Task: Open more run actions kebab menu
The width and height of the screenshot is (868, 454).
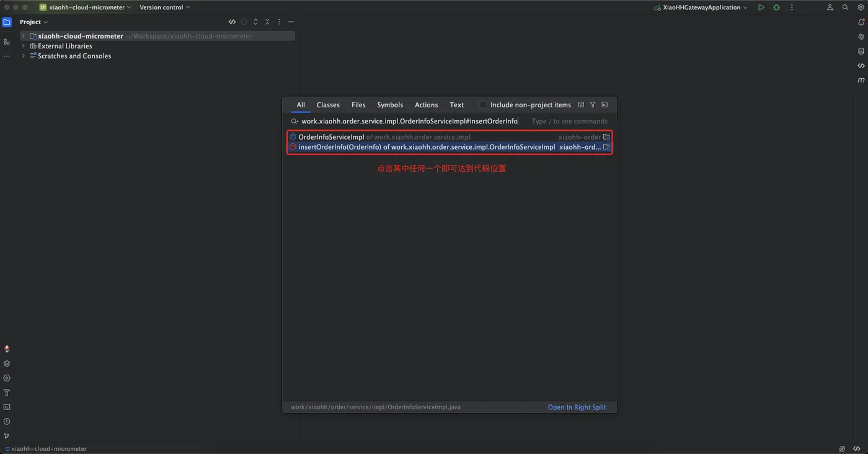Action: [792, 7]
